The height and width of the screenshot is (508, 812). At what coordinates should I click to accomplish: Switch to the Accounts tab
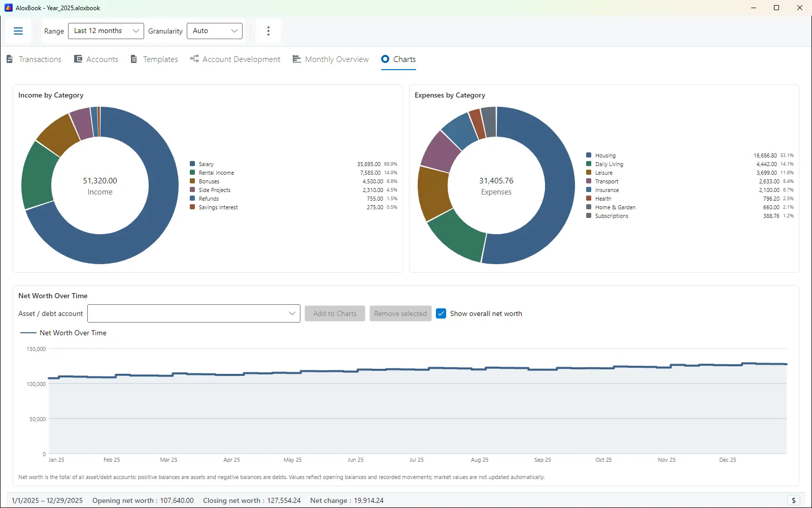(96, 59)
